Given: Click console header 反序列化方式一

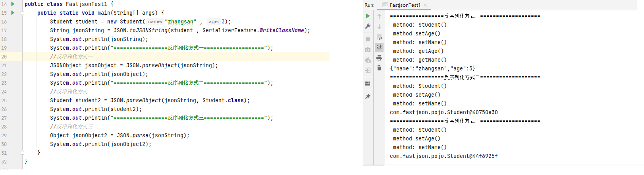Looking at the screenshot, I should tap(465, 16).
